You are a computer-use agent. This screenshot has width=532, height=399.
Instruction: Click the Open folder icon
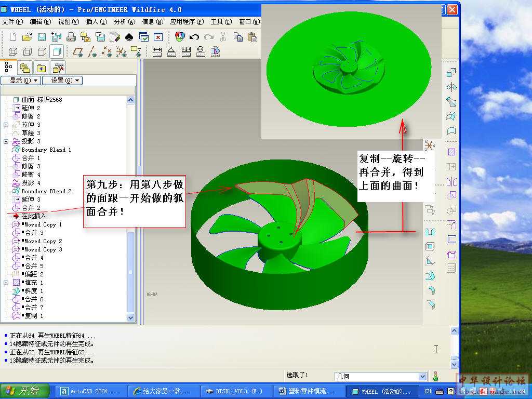pyautogui.click(x=27, y=37)
